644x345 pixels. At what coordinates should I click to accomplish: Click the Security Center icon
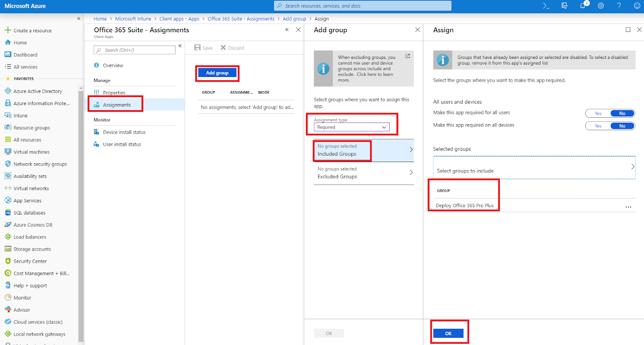pyautogui.click(x=8, y=261)
